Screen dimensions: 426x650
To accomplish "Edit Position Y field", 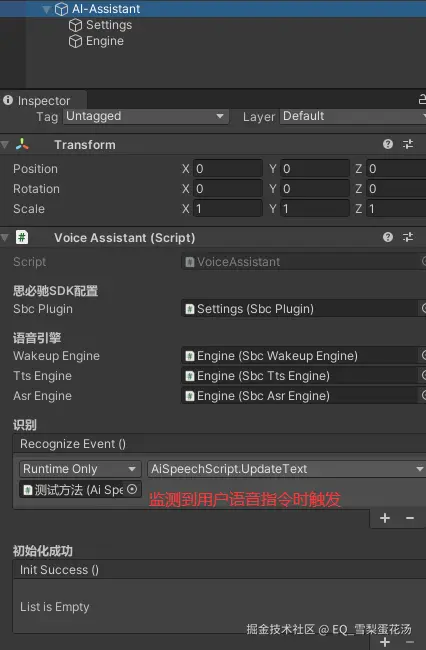I will (x=315, y=169).
